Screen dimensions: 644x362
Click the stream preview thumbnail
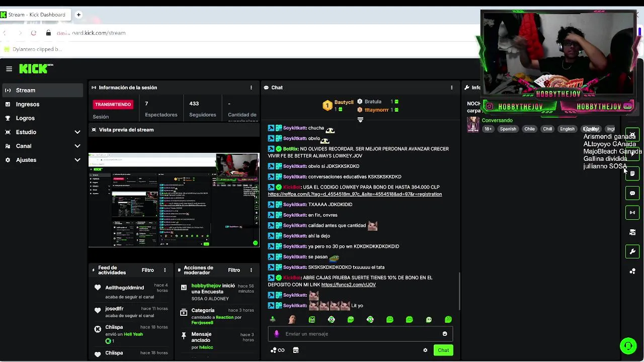174,200
